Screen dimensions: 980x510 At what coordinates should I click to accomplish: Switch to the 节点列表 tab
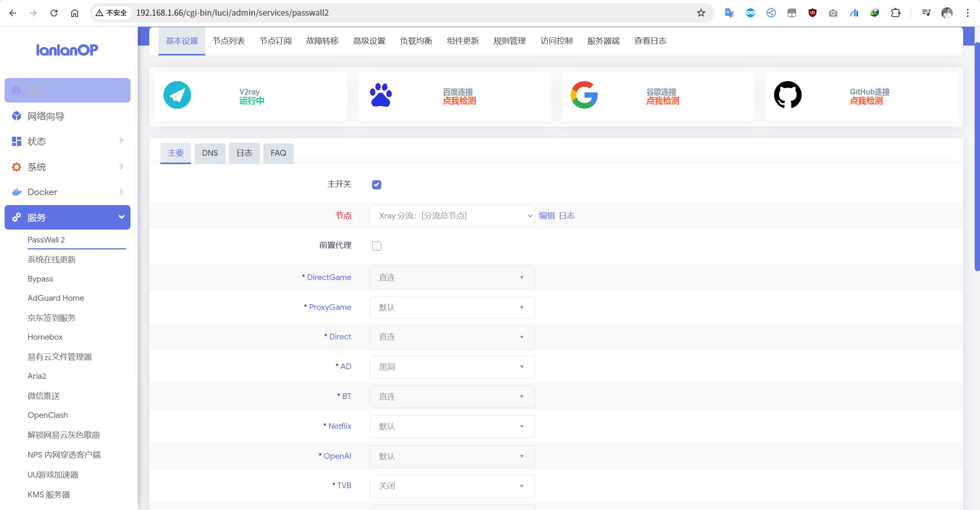click(229, 41)
